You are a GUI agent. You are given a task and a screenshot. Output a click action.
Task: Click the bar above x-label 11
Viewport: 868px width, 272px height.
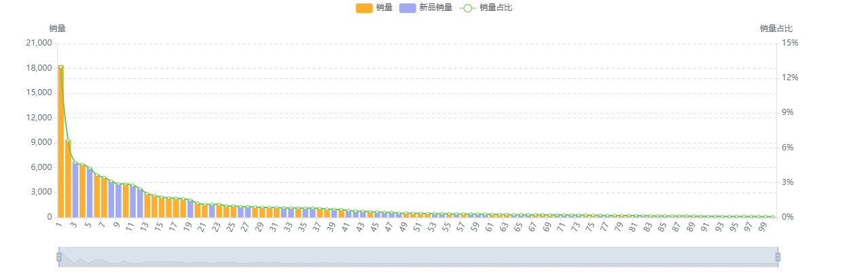(x=132, y=201)
